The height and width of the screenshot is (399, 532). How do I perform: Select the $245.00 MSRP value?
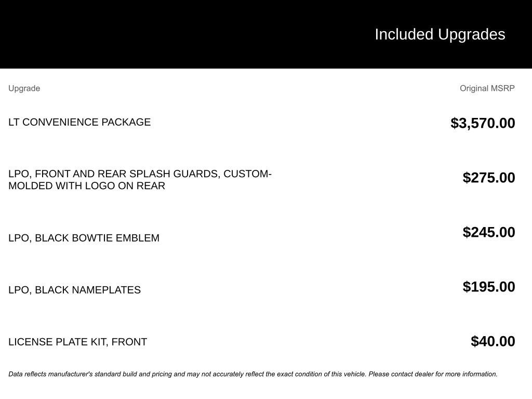pos(488,232)
